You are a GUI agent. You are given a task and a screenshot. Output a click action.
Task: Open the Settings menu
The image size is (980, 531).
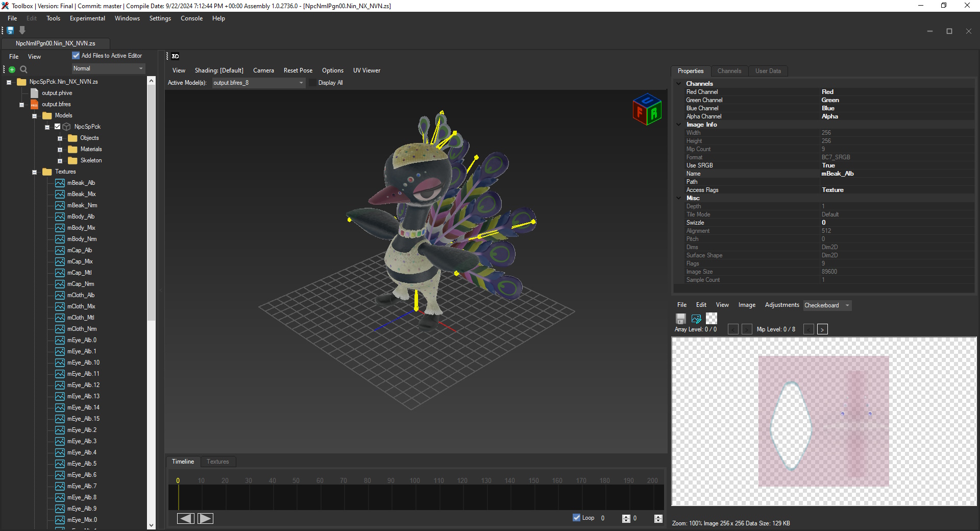coord(160,18)
